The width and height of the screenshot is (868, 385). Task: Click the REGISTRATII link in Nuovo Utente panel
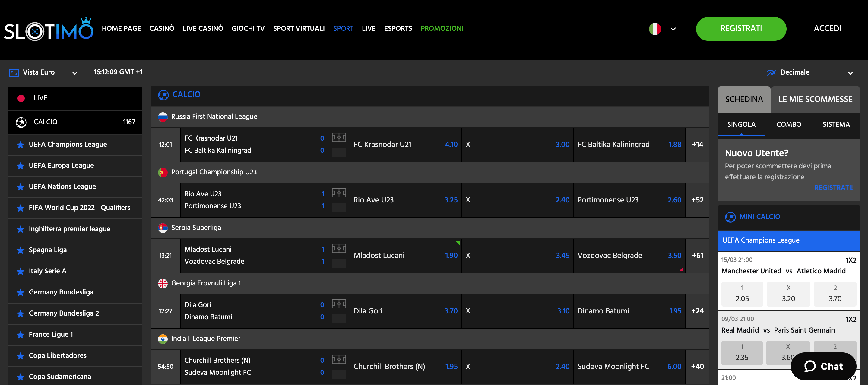coord(833,188)
